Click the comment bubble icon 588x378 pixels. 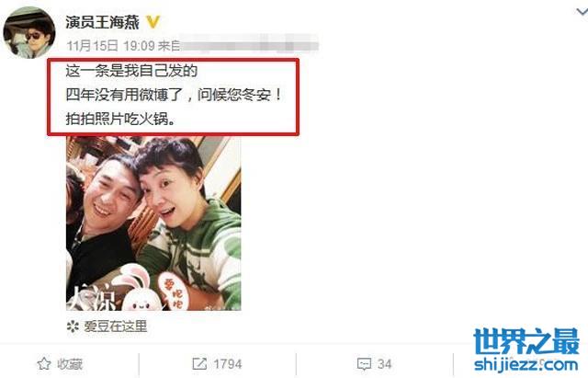364,364
